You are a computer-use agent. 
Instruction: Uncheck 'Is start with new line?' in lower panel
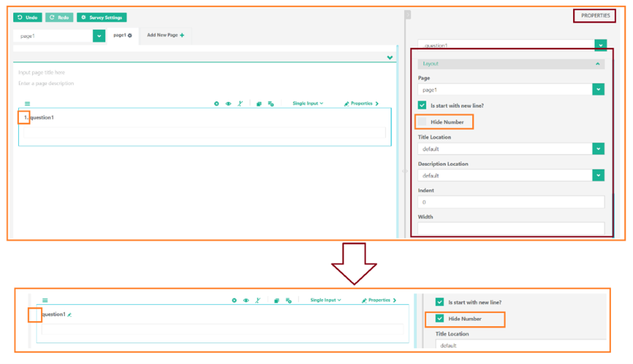440,302
